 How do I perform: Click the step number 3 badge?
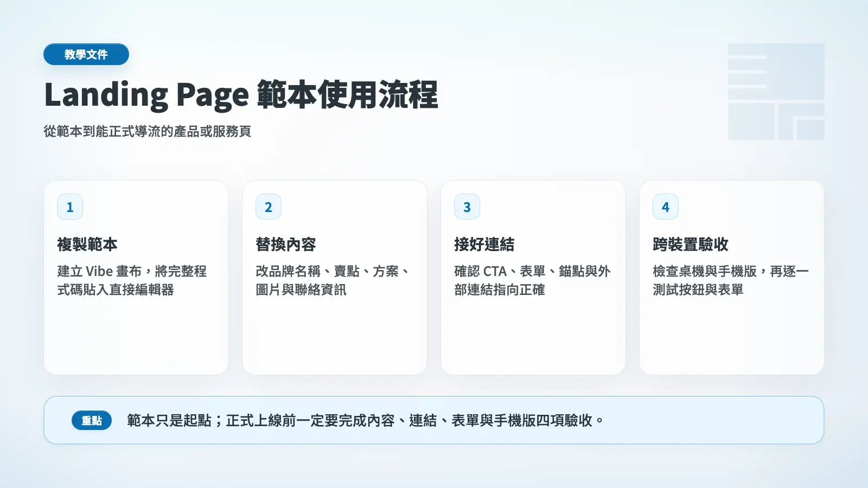click(467, 207)
